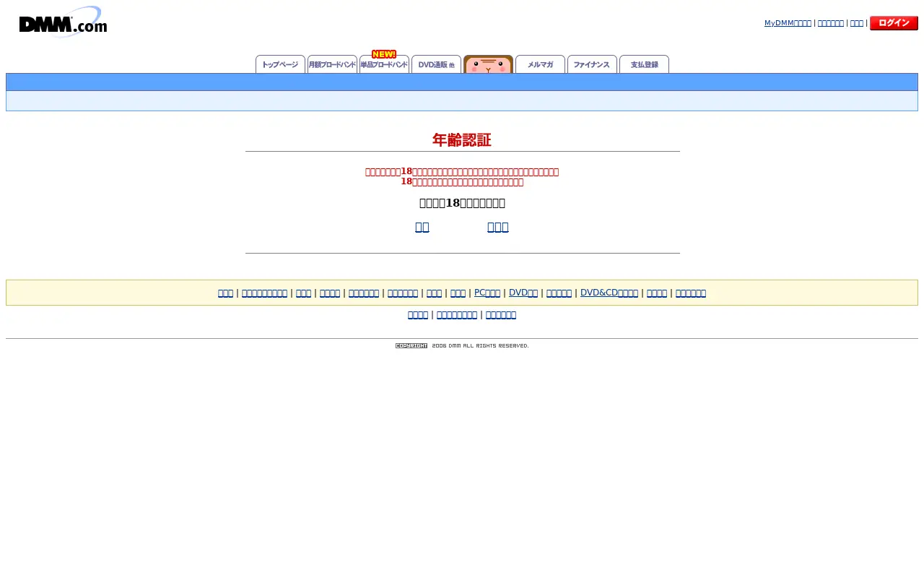Click the red ログイン button
The width and height of the screenshot is (924, 578).
point(894,23)
